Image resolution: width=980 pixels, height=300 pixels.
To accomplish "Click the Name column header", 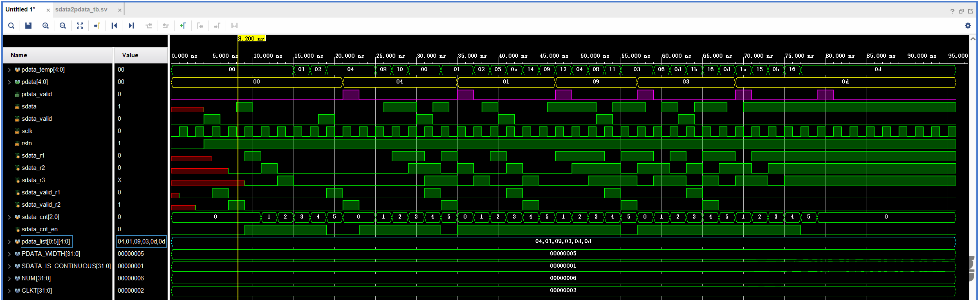I will point(58,55).
